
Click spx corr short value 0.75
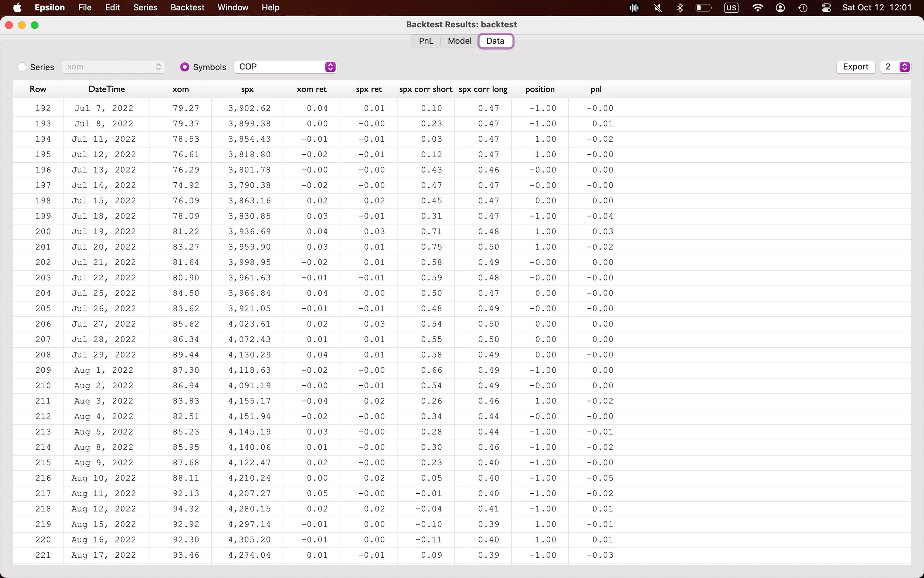(x=432, y=247)
